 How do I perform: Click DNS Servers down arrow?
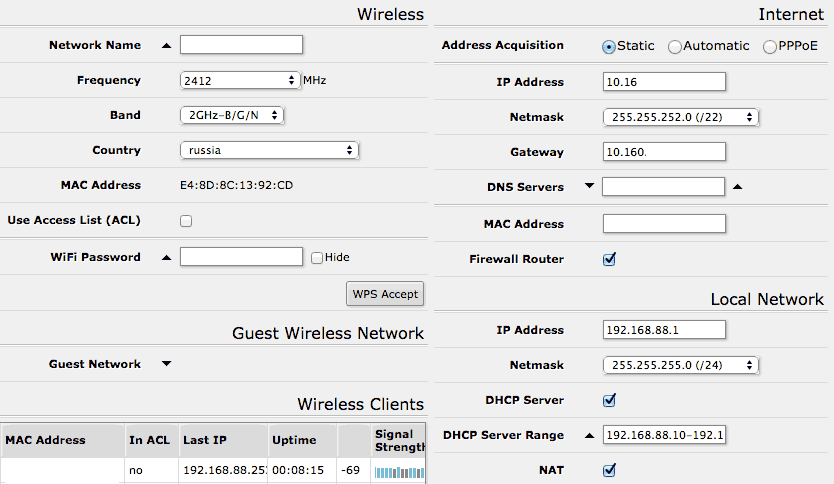pyautogui.click(x=589, y=186)
